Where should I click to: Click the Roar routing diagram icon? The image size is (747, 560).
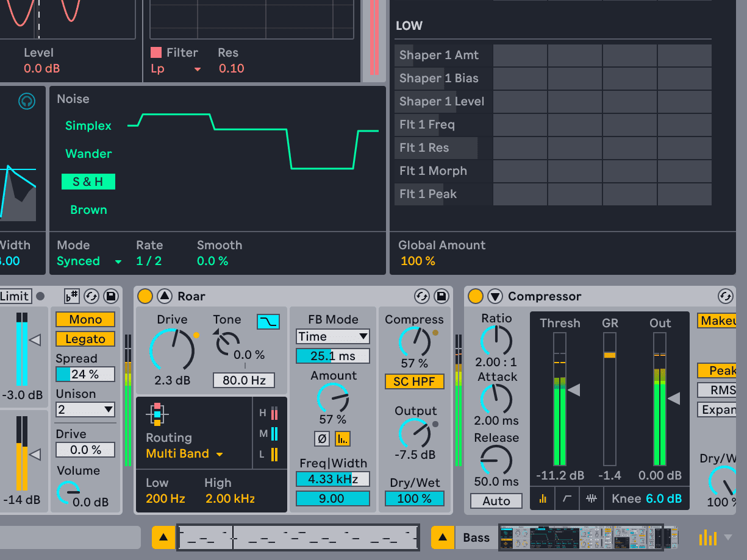click(157, 414)
